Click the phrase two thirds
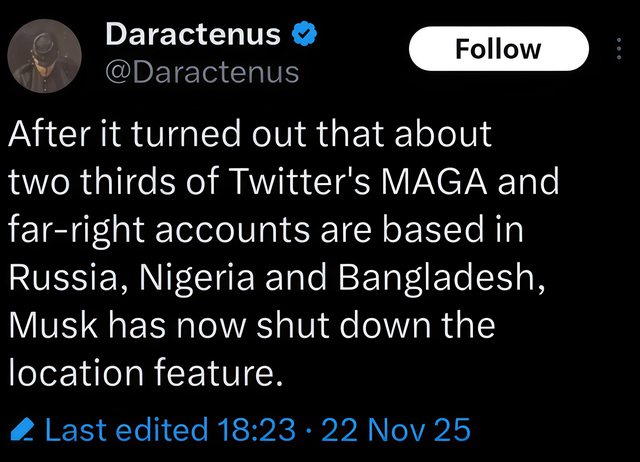This screenshot has width=640, height=462. click(x=87, y=182)
